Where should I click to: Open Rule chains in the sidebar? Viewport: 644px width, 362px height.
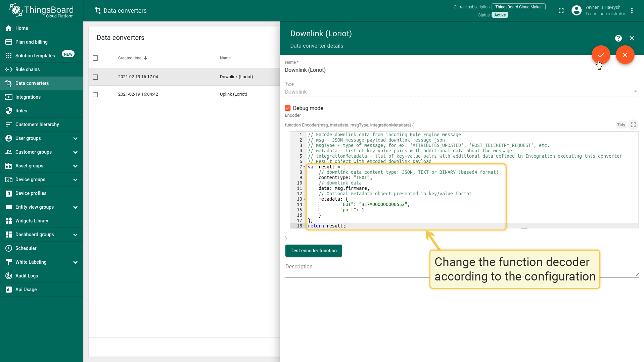[x=28, y=69]
